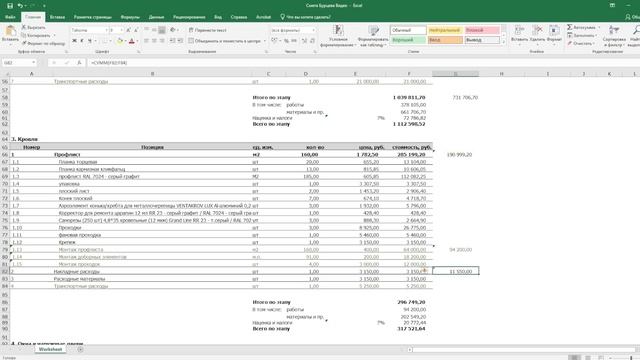Apply AutoSum (Автосумма)
Image resolution: width=640 pixels, height=360 pixels.
pos(581,27)
